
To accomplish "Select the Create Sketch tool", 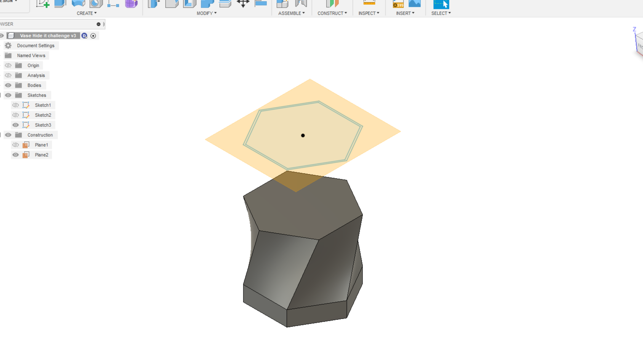I will 42,3.
